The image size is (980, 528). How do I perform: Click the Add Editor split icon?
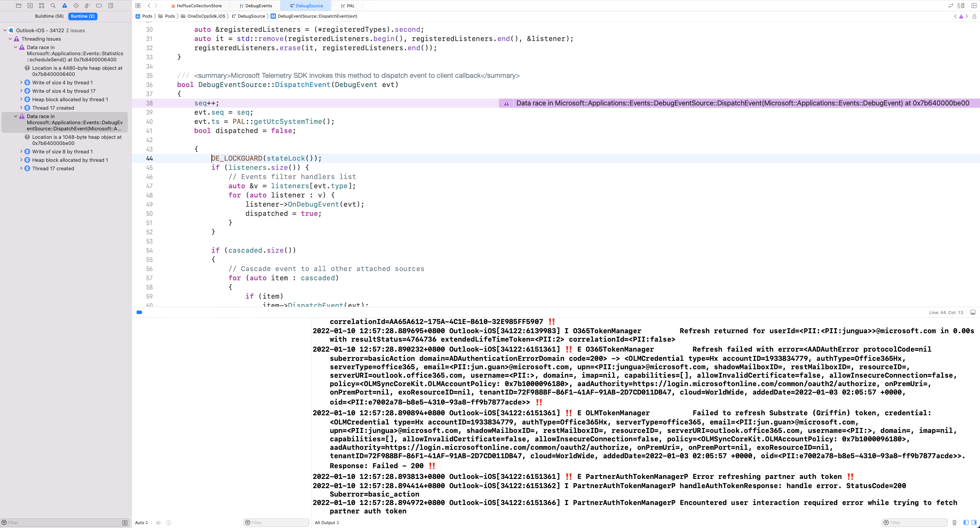(x=974, y=5)
